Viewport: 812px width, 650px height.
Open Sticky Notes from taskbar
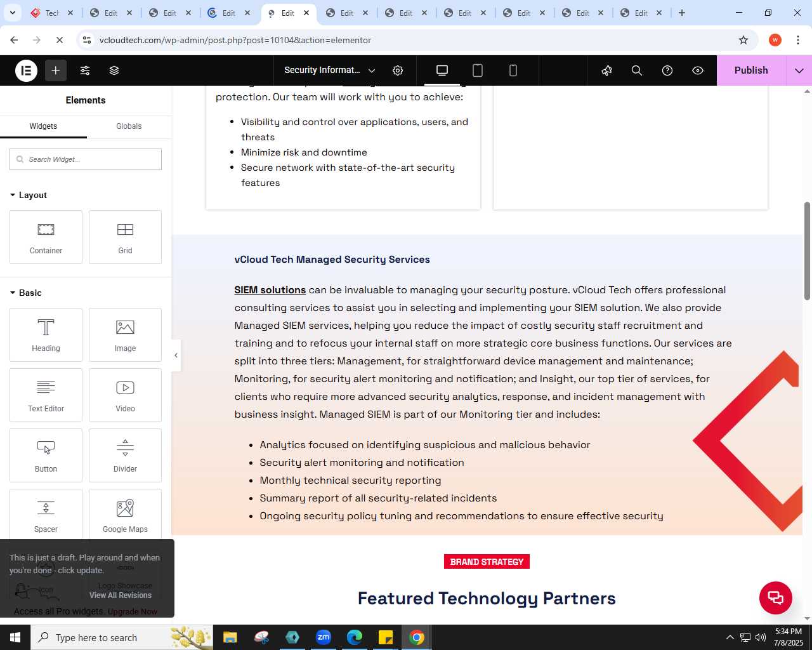pyautogui.click(x=386, y=637)
